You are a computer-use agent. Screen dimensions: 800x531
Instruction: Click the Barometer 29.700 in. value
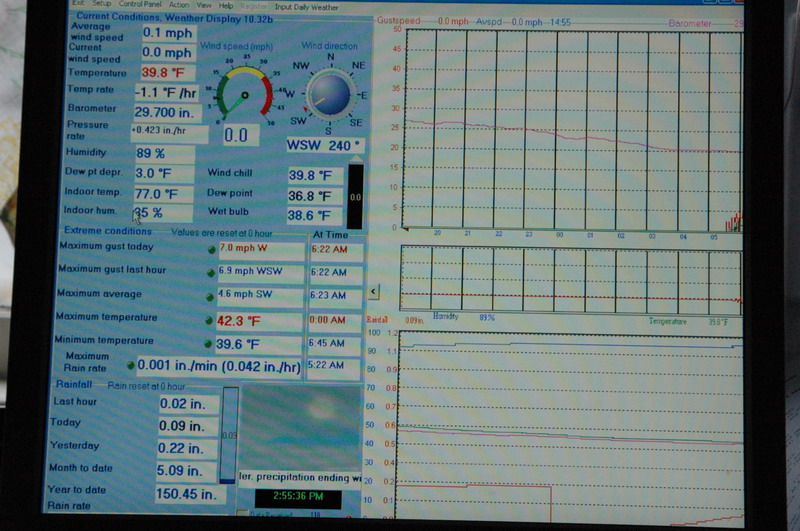167,112
